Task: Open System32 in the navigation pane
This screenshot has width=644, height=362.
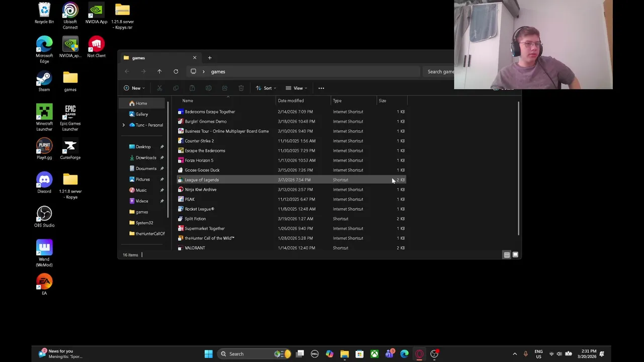Action: (x=143, y=223)
